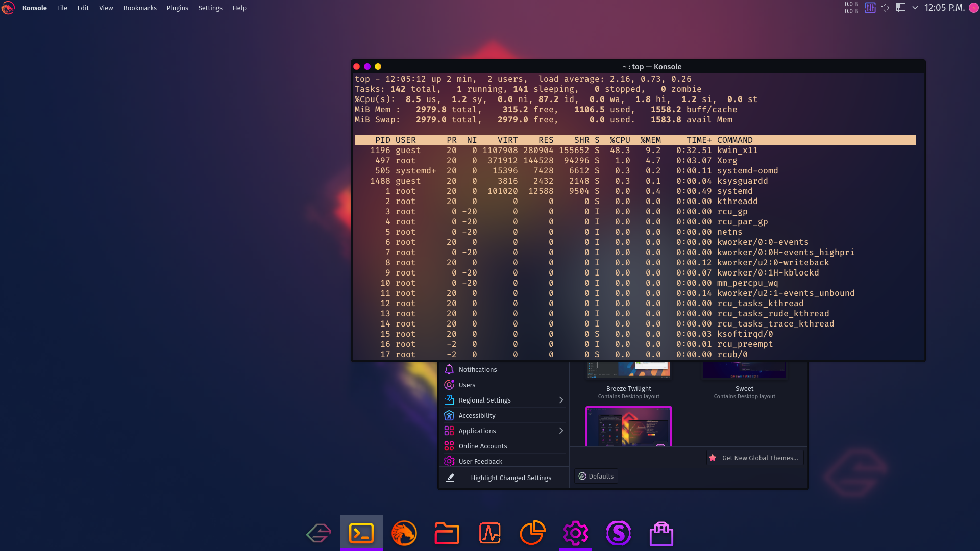
Task: Click the systemd-oomd process row in top
Action: pyautogui.click(x=635, y=171)
